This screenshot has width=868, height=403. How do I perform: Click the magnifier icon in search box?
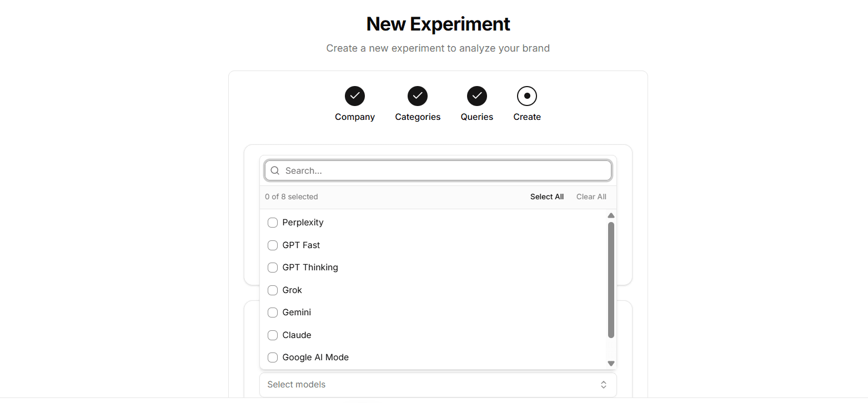point(275,170)
